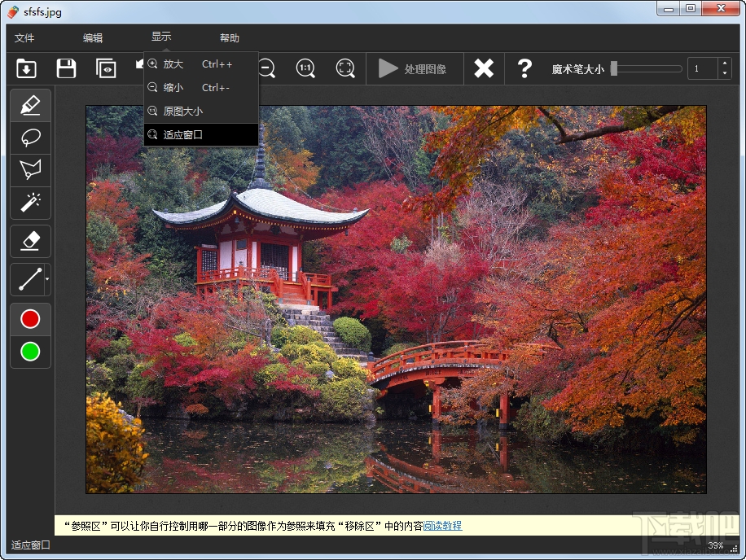The width and height of the screenshot is (746, 560).
Task: Save image with floppy disk icon
Action: tap(66, 68)
